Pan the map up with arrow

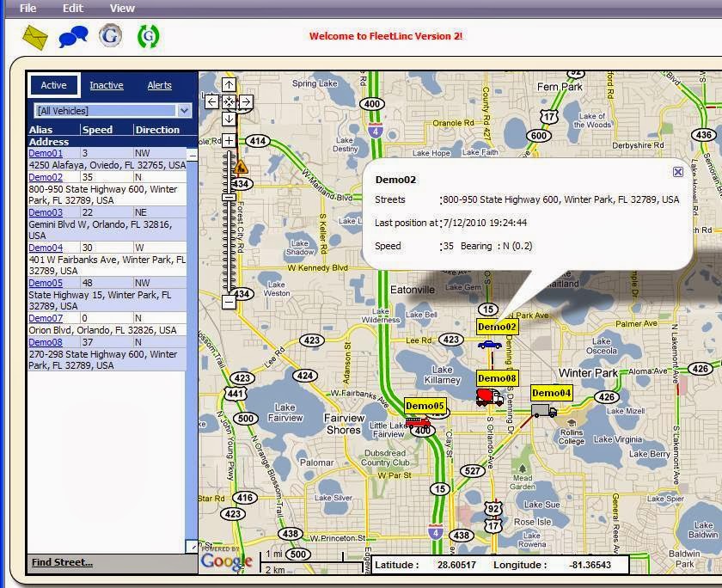(x=229, y=84)
